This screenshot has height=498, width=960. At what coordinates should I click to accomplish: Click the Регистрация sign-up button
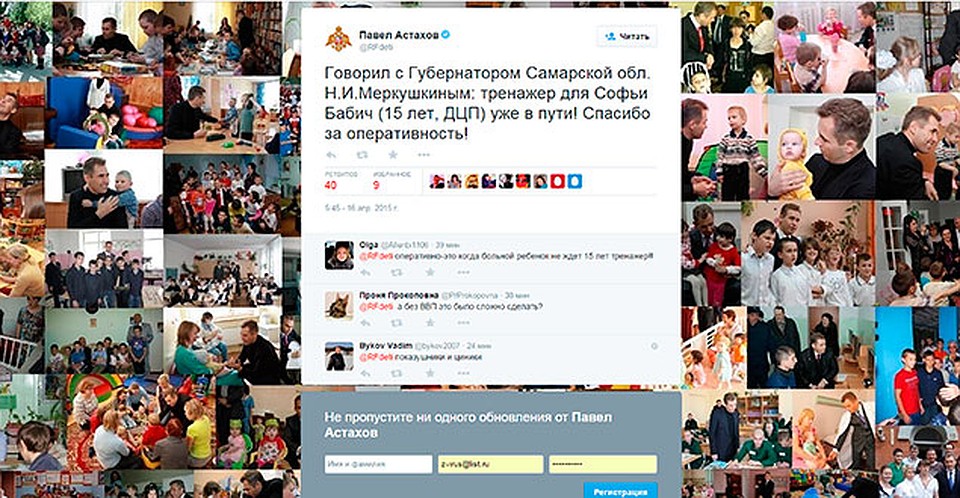tap(620, 491)
